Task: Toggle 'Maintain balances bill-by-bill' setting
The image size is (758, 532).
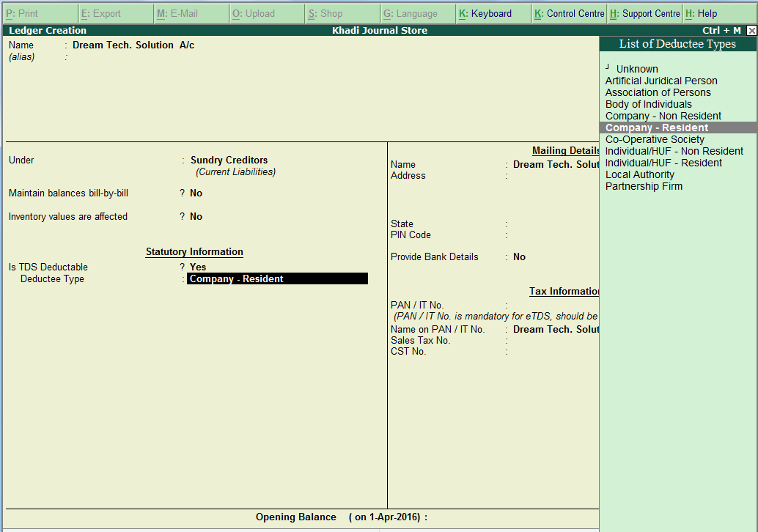Action: point(193,193)
